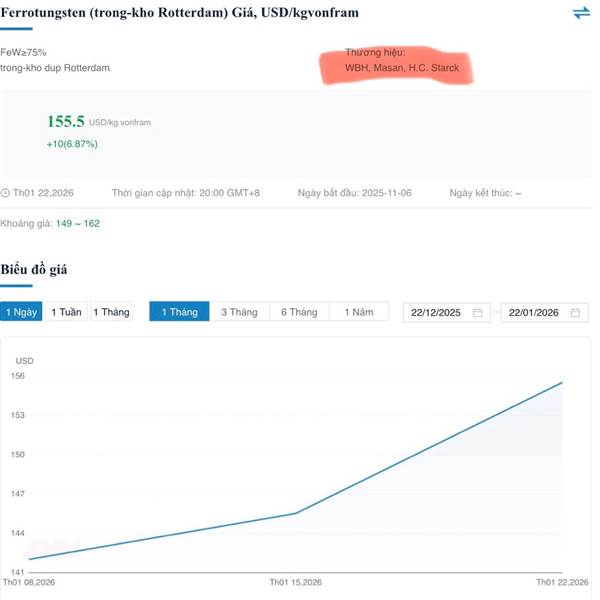This screenshot has height=600, width=600.
Task: Click the clock icon beside Th01 22,2026
Action: click(5, 193)
